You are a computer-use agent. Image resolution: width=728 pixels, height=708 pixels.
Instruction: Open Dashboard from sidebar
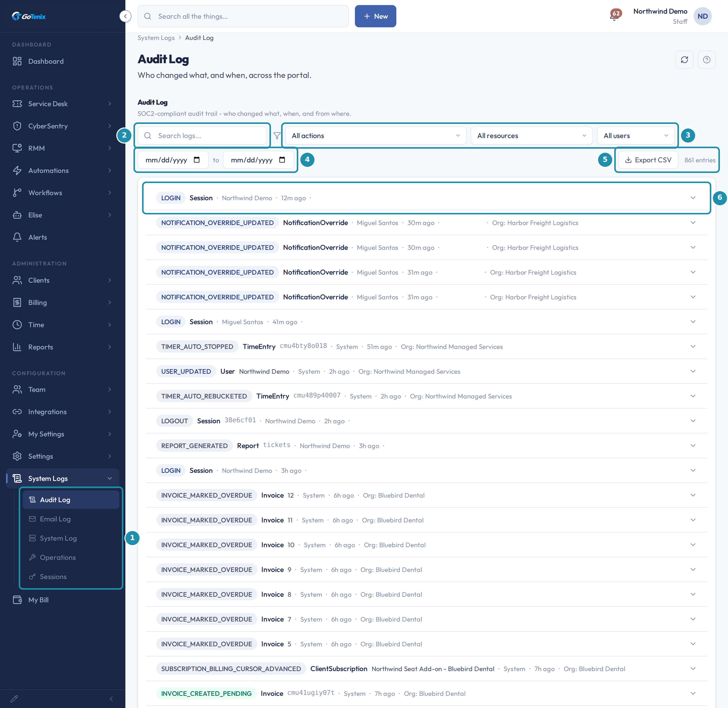[x=62, y=61]
